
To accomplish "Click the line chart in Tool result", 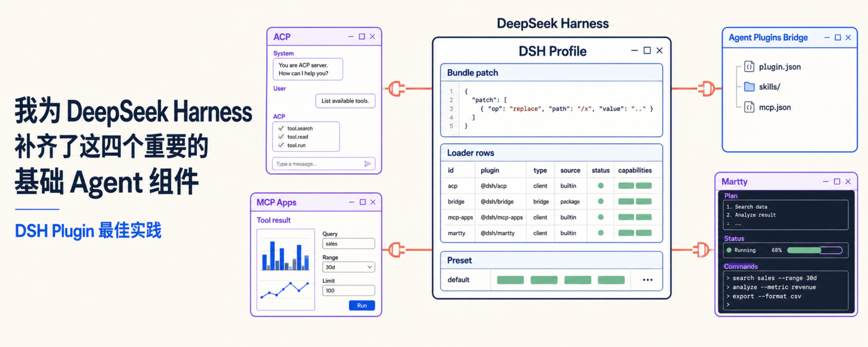I will coord(285,290).
